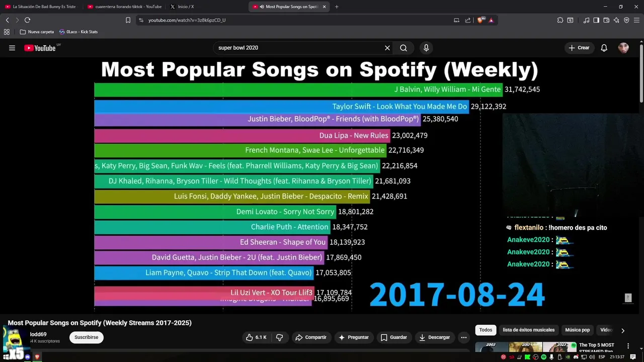644x362 pixels.
Task: Open the media control music note icon
Action: [x=586, y=20]
